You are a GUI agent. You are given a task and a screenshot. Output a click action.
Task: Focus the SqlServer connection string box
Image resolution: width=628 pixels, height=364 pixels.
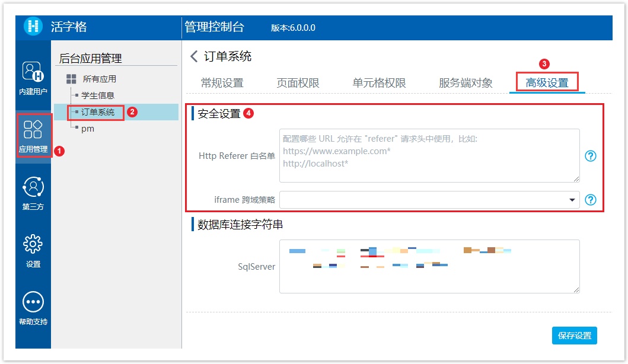[429, 266]
